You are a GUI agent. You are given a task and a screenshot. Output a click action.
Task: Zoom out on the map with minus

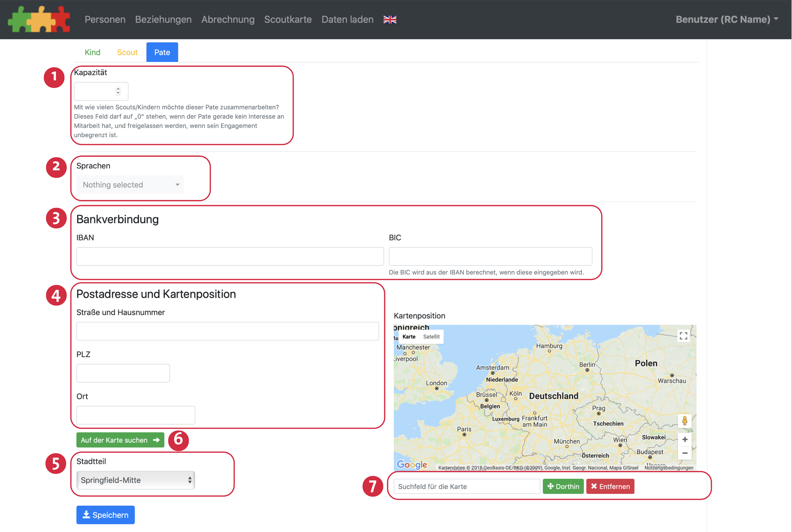click(x=684, y=453)
